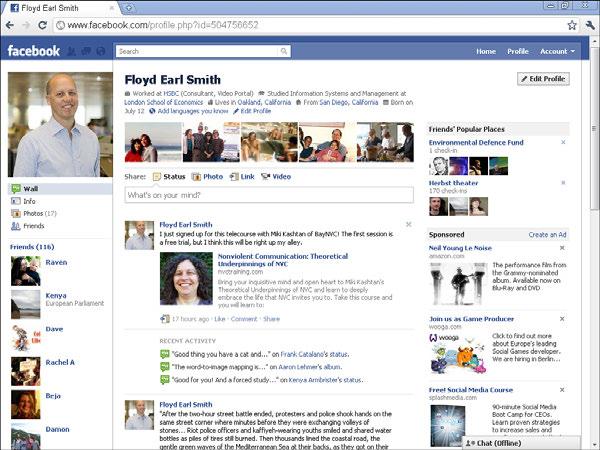Image resolution: width=600 pixels, height=450 pixels.
Task: Open messages icon in header
Action: pyautogui.click(x=86, y=51)
